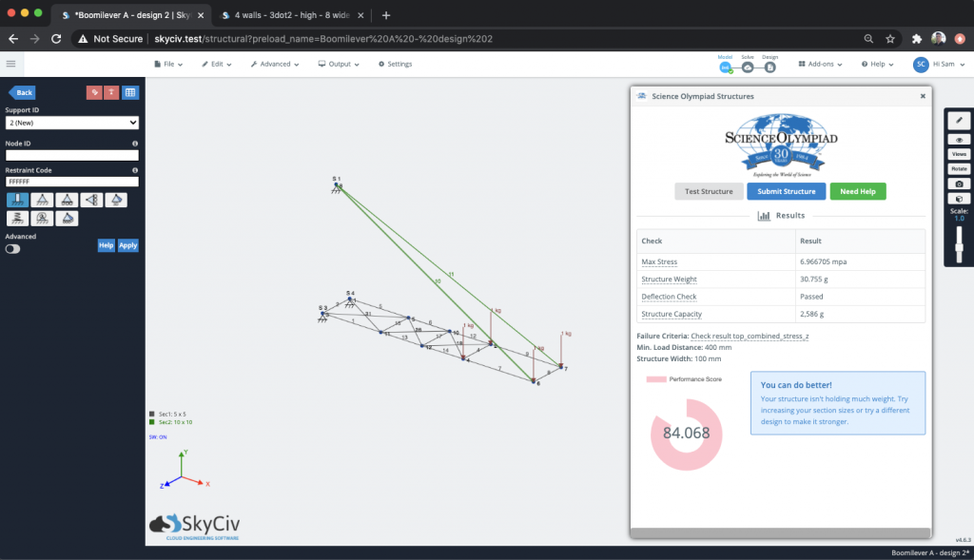The image size is (974, 560).
Task: Select the spring support restraint icon
Action: [17, 219]
